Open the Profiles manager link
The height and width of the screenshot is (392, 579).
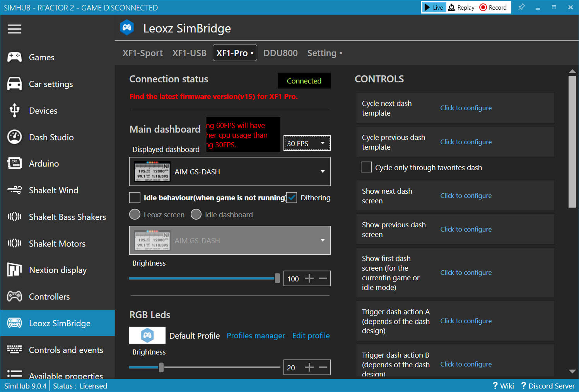click(256, 336)
